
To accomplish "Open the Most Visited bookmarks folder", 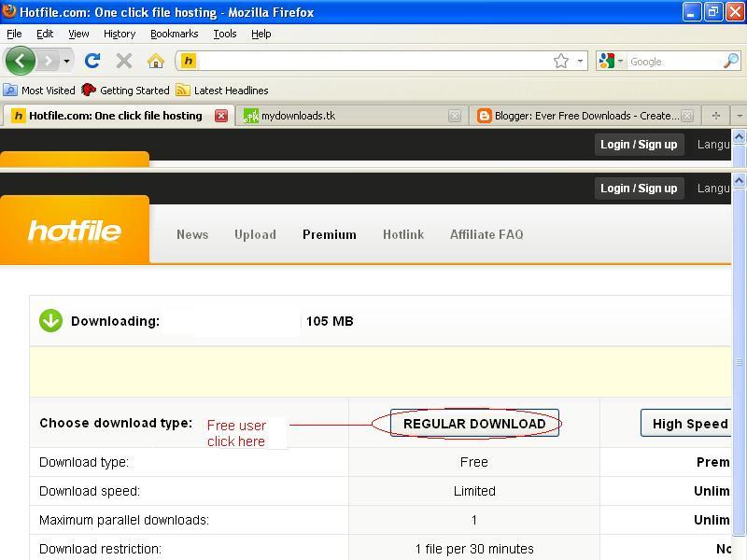I will 39,90.
